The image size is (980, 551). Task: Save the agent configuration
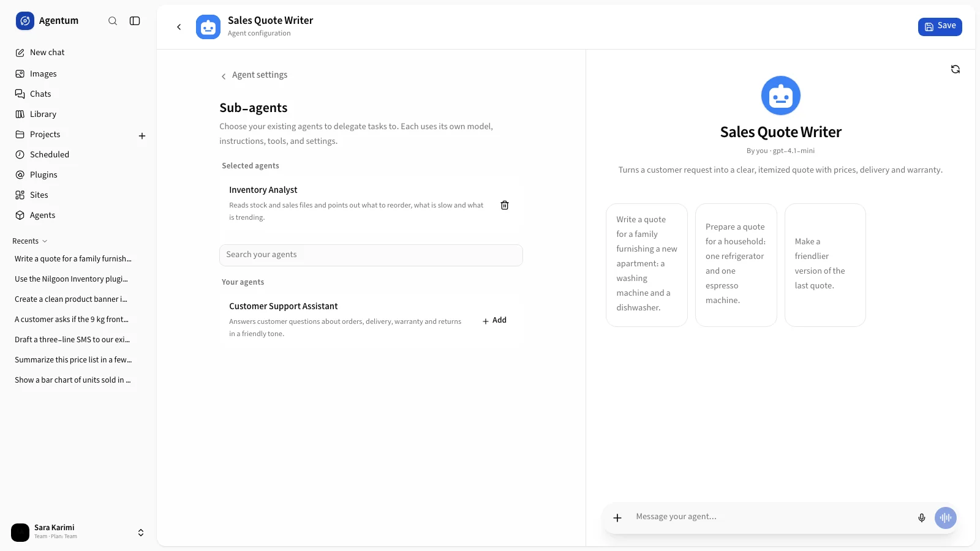pos(940,26)
